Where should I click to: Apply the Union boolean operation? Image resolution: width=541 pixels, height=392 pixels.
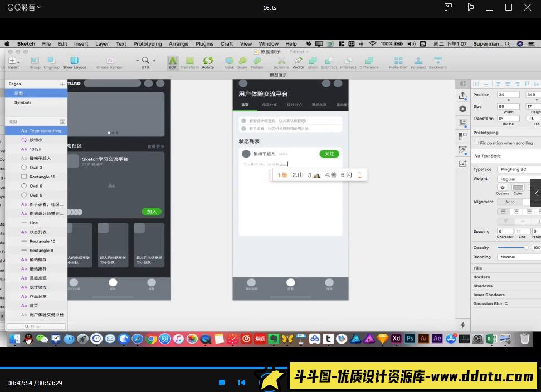pos(313,63)
